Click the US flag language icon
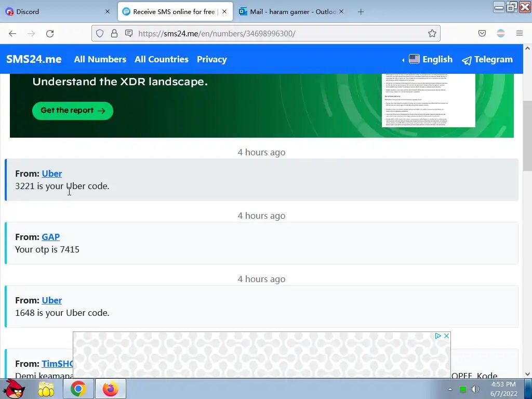This screenshot has height=399, width=532. click(414, 59)
